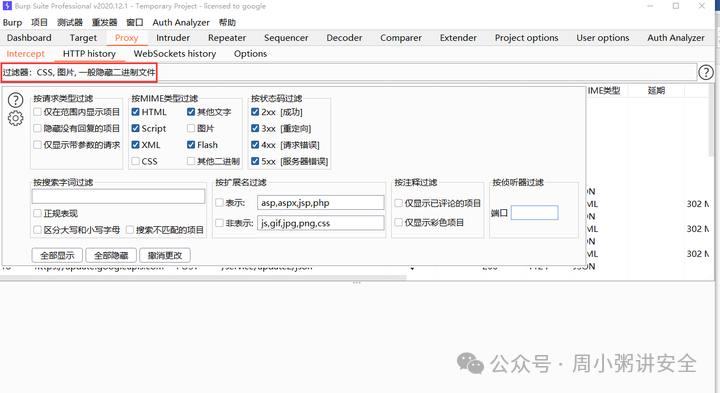Enable 区分大写和小写字母 checkbox

click(38, 230)
